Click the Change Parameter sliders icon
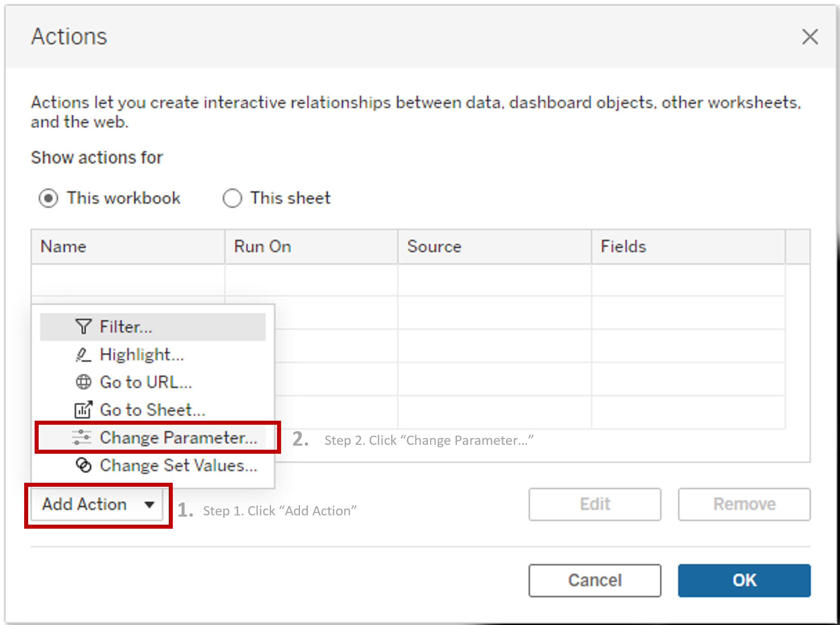This screenshot has width=840, height=625. click(x=82, y=438)
